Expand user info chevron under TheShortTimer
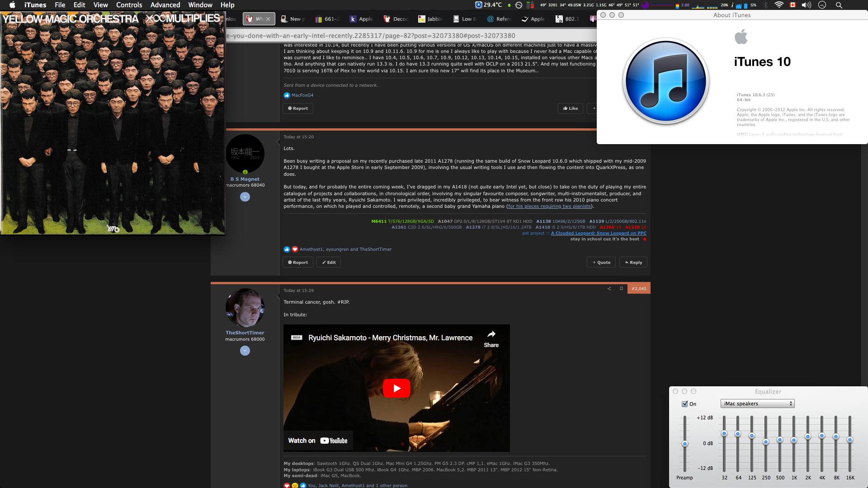868x488 pixels. [x=245, y=351]
